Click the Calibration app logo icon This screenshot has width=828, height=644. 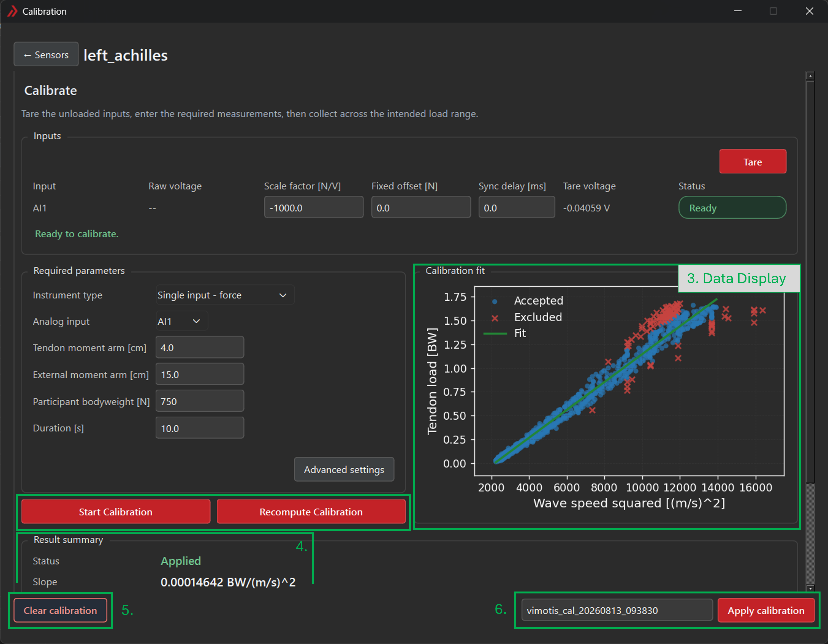tap(12, 11)
